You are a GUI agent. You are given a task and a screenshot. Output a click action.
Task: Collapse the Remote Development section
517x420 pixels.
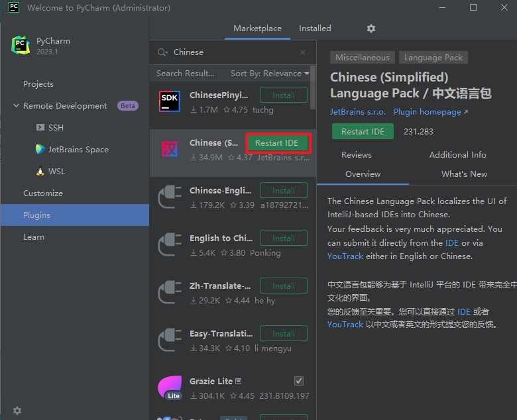(x=16, y=106)
